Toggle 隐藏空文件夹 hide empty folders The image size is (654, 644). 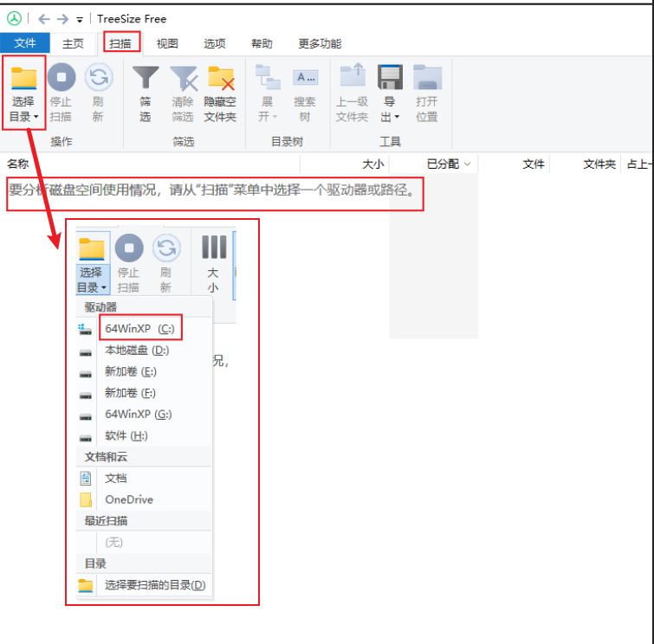pos(220,93)
